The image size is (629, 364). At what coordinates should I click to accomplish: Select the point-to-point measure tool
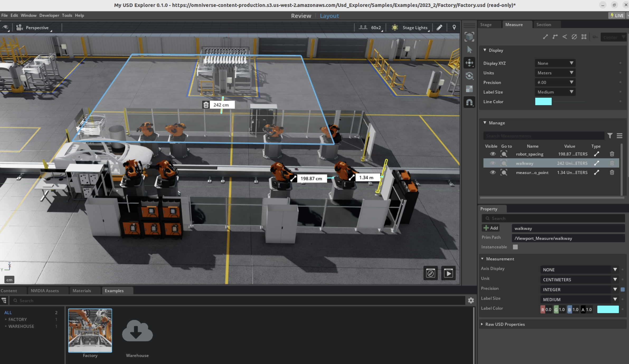click(x=545, y=37)
